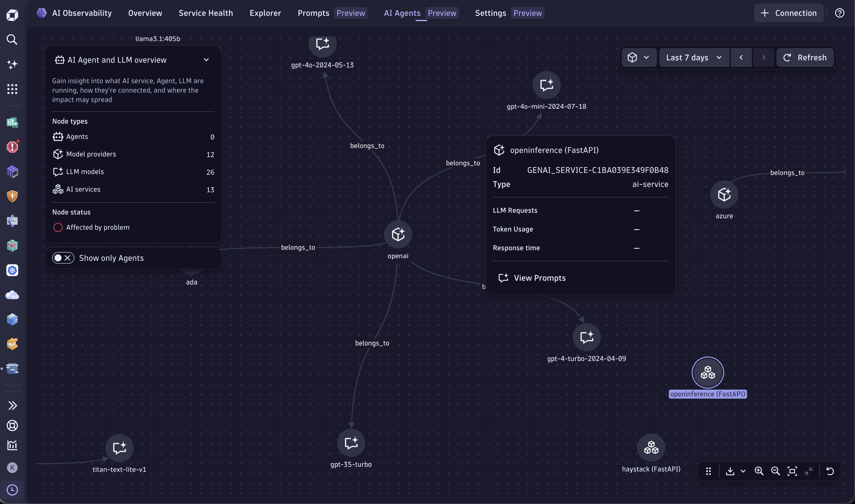Select the gpt-4-turbo-2024-04-09 model node

(x=587, y=337)
